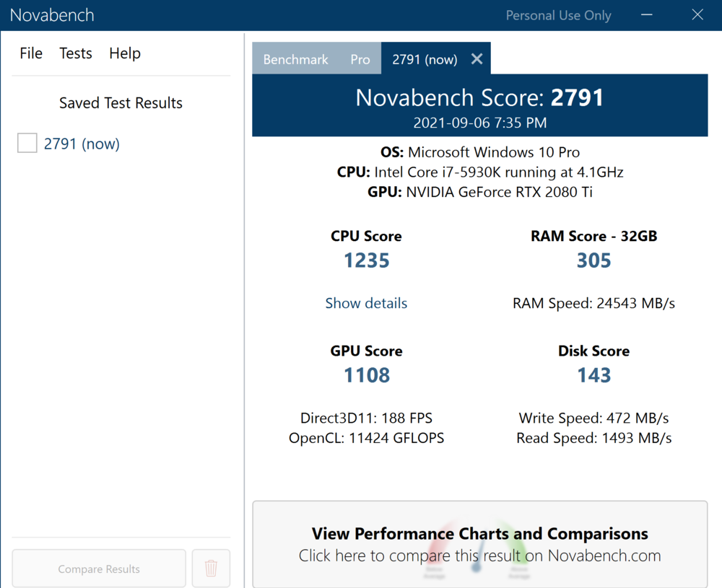Open View Performance Charts and Comparisons
The height and width of the screenshot is (588, 722).
click(x=479, y=544)
